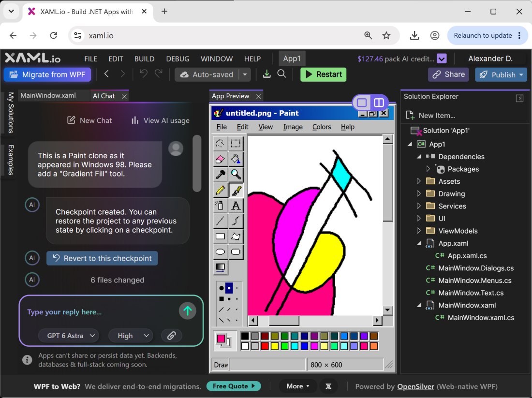Open MainWindow.Menus.cs in Solution Explorer
The image size is (532, 398).
pyautogui.click(x=474, y=280)
